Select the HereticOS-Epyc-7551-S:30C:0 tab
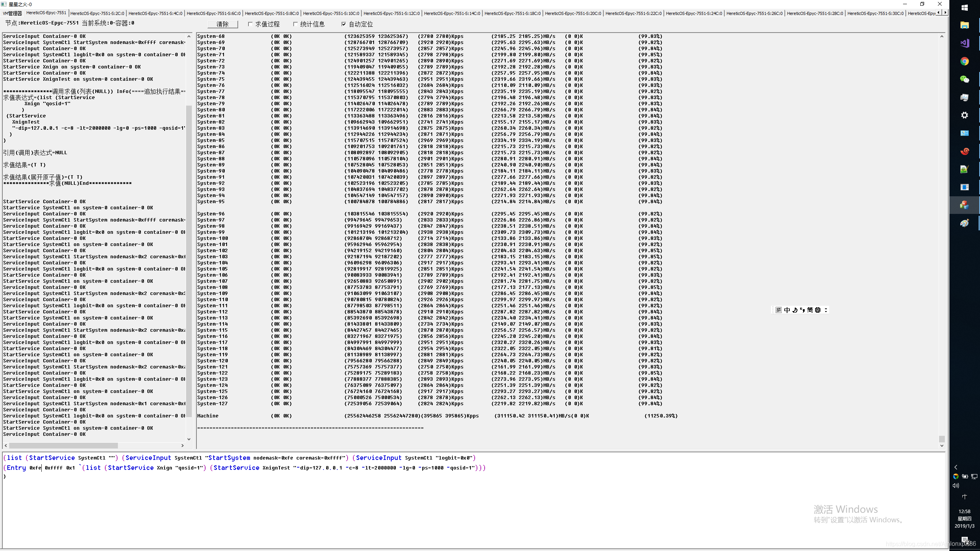The height and width of the screenshot is (551, 980). click(875, 13)
